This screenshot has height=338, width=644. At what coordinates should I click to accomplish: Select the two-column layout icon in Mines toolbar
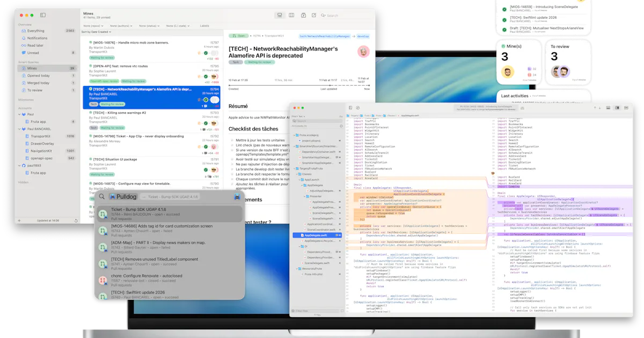click(291, 15)
